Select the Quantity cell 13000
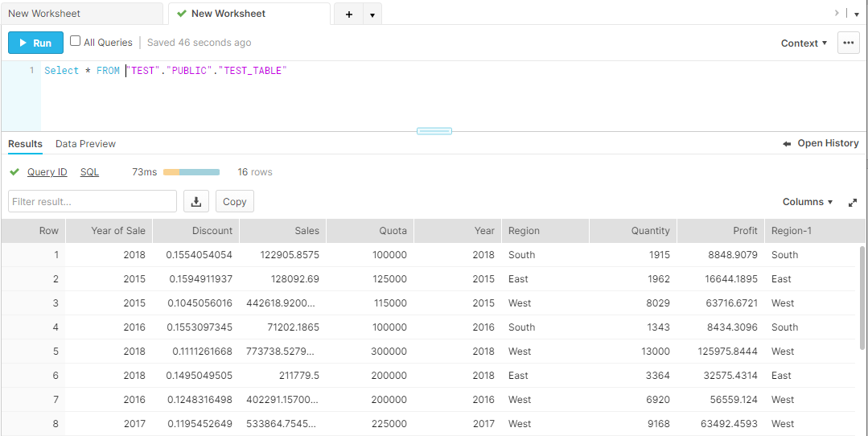The image size is (868, 436). (x=633, y=352)
